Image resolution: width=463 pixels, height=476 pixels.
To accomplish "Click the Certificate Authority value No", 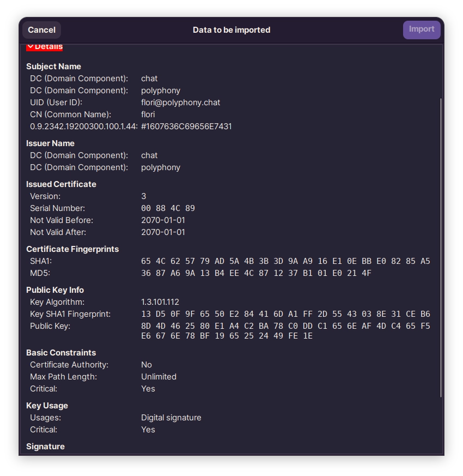I will pos(145,364).
